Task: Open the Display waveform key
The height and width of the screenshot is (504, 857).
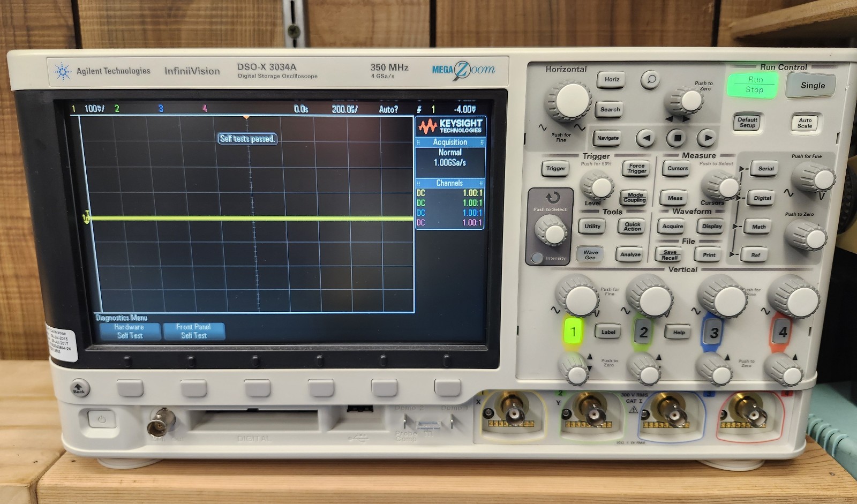Action: [712, 227]
